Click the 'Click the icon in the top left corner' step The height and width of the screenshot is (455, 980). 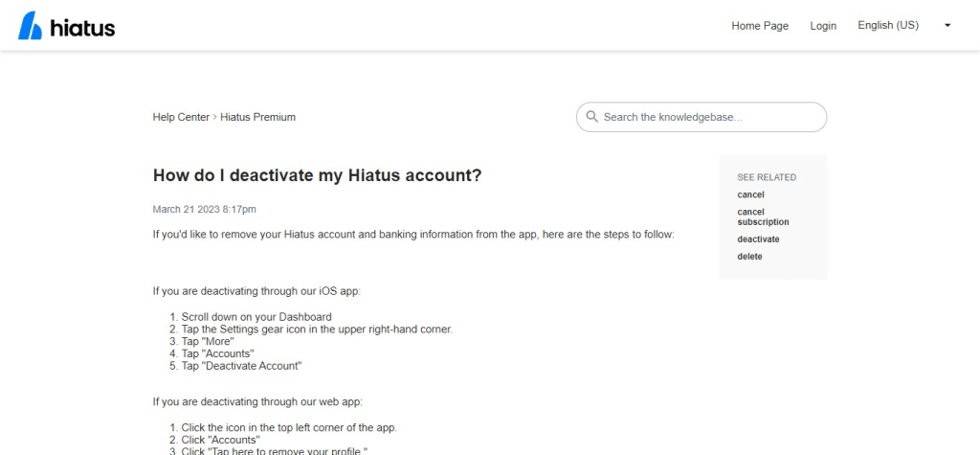click(x=289, y=428)
